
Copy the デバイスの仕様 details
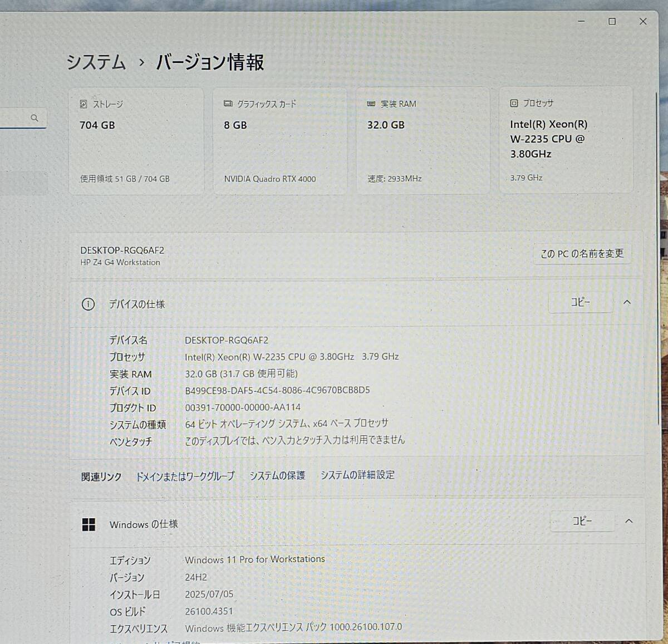click(581, 302)
